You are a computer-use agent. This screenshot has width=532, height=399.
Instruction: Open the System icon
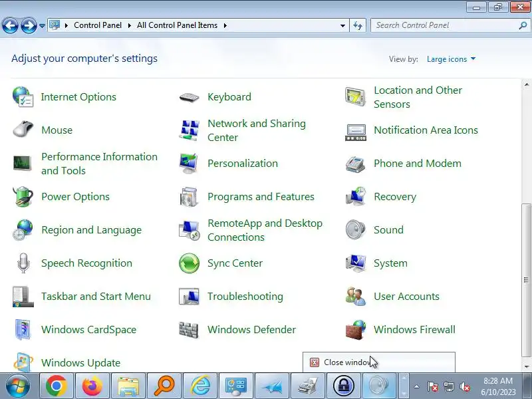355,263
